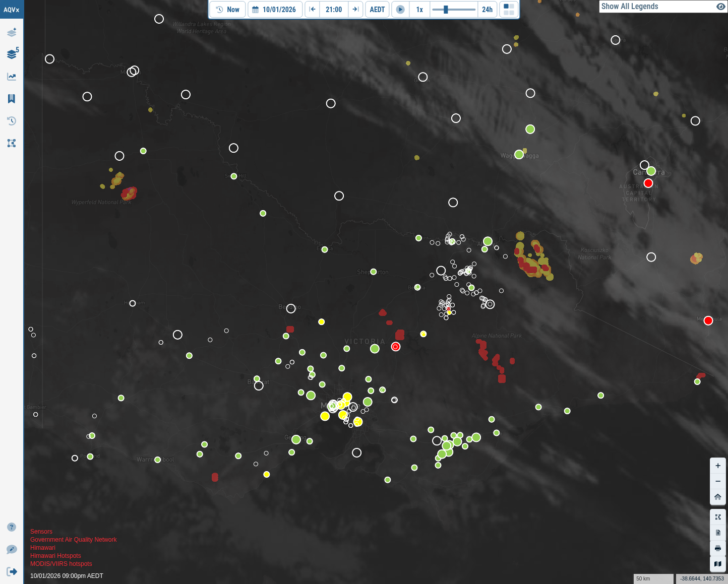This screenshot has width=728, height=584.
Task: Step back to previous time step
Action: 313,10
